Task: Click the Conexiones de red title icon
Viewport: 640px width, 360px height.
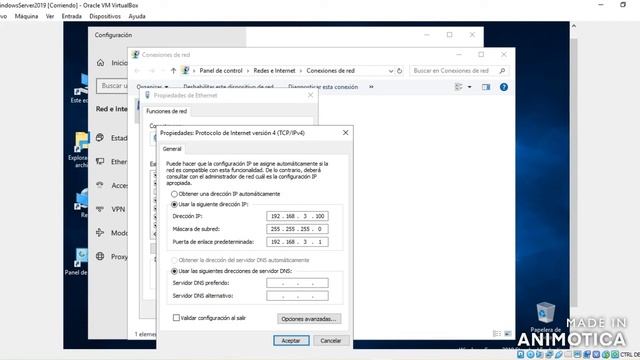Action: [136, 54]
